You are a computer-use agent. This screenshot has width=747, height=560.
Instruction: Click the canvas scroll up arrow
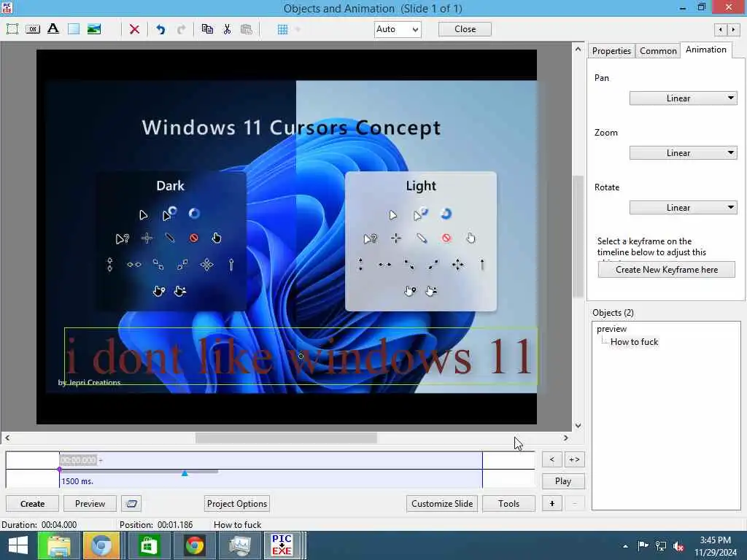tap(578, 49)
